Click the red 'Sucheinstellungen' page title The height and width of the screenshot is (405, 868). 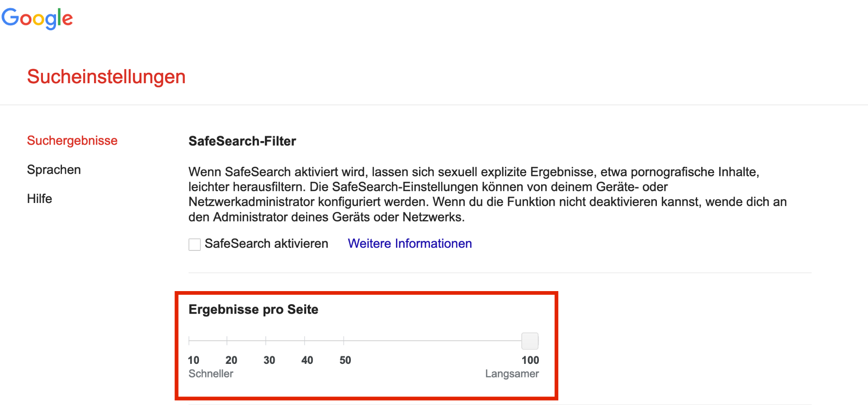106,77
